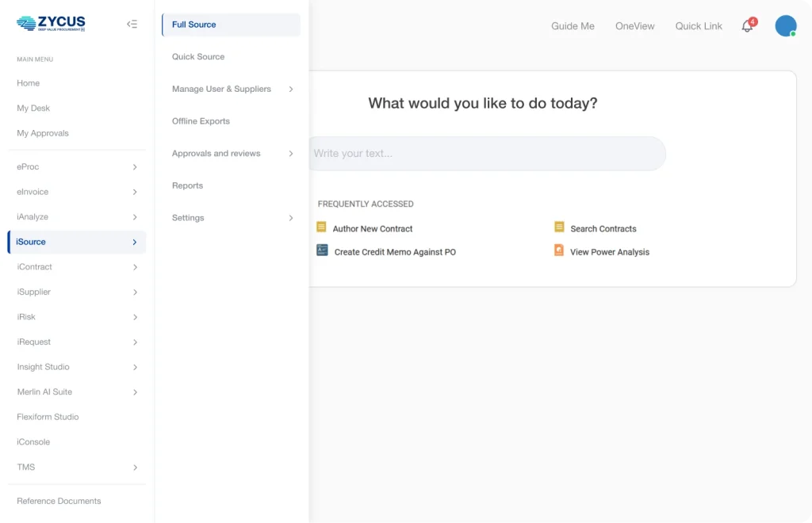The width and height of the screenshot is (812, 523).
Task: Expand the TMS chevron
Action: (135, 468)
